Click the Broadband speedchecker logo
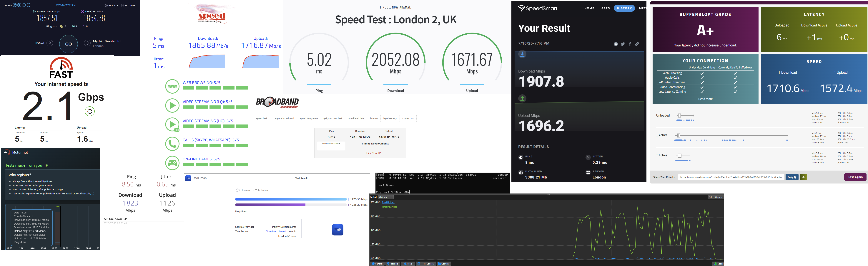This screenshot has width=868, height=266. [277, 102]
